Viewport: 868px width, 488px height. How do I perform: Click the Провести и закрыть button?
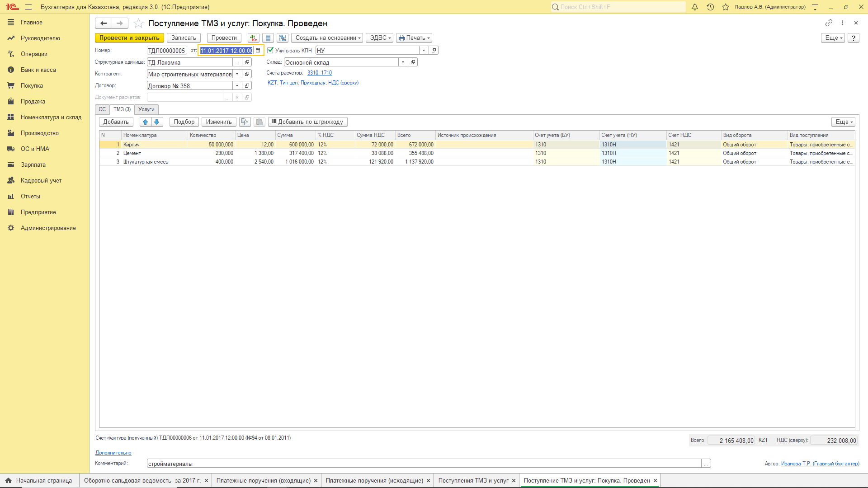pos(129,38)
